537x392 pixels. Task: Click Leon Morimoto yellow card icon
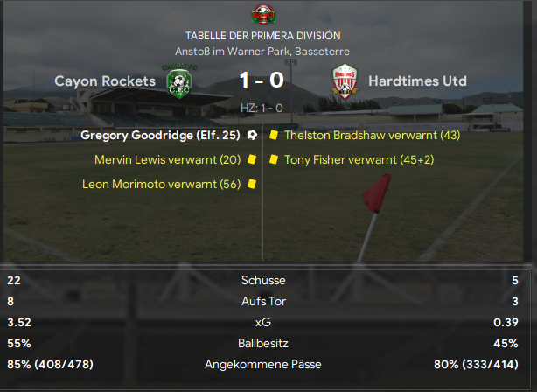pos(252,184)
